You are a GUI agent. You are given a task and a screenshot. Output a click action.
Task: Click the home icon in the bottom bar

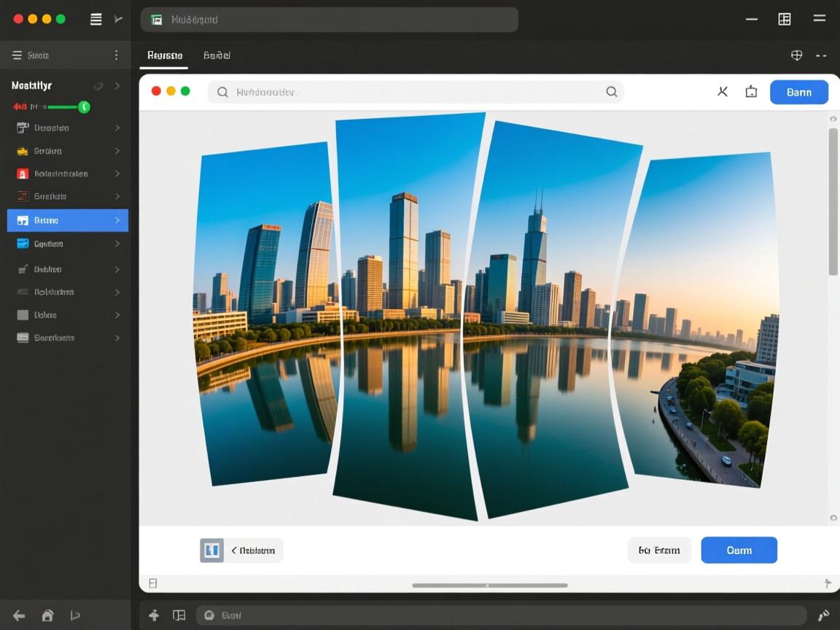[x=47, y=615]
